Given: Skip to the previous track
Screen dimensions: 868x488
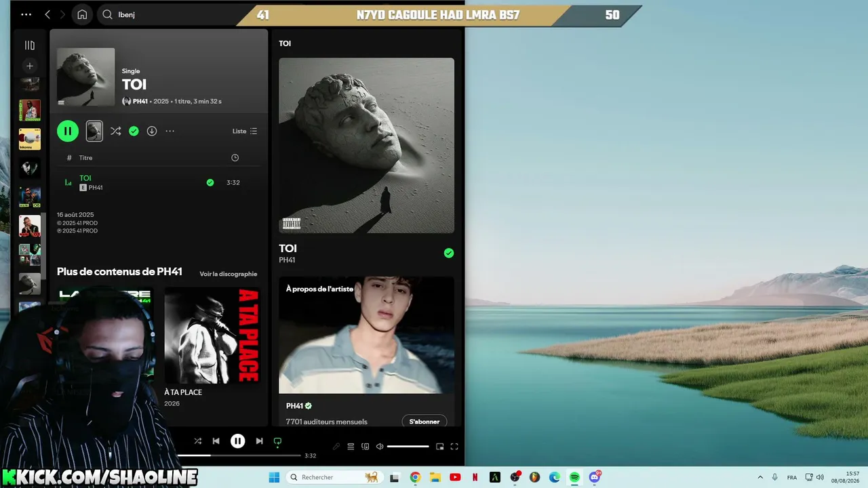Looking at the screenshot, I should pos(216,441).
